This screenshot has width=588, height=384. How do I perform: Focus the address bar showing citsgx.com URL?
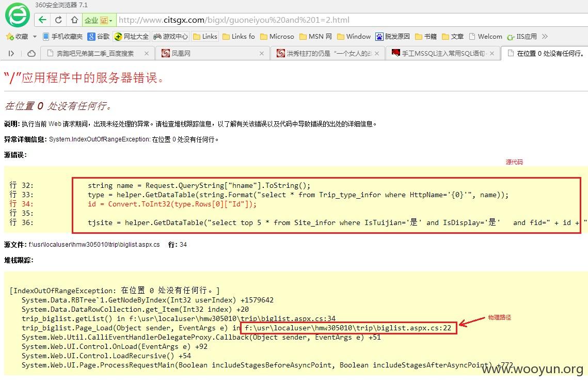pyautogui.click(x=352, y=20)
